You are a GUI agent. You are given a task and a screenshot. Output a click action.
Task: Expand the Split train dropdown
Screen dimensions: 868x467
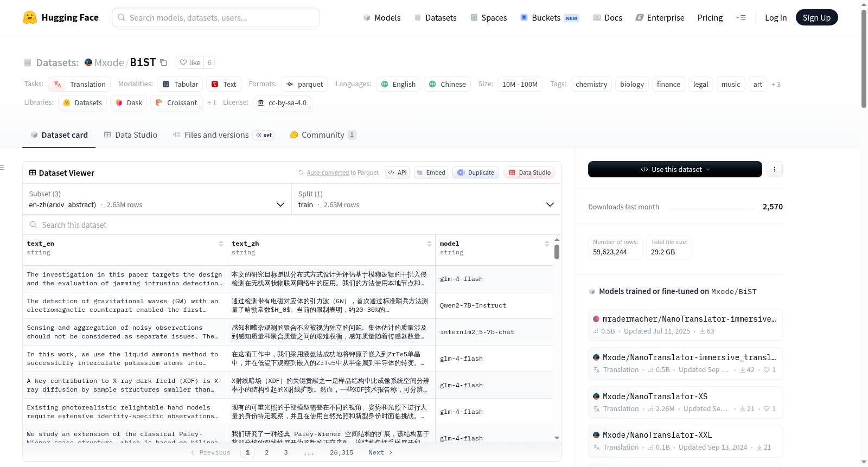[426, 199]
